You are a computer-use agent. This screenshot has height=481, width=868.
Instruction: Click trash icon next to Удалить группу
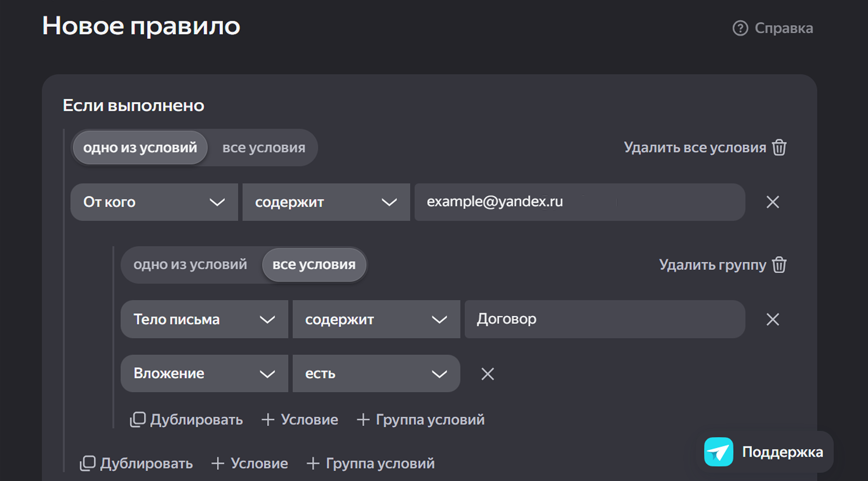(779, 265)
